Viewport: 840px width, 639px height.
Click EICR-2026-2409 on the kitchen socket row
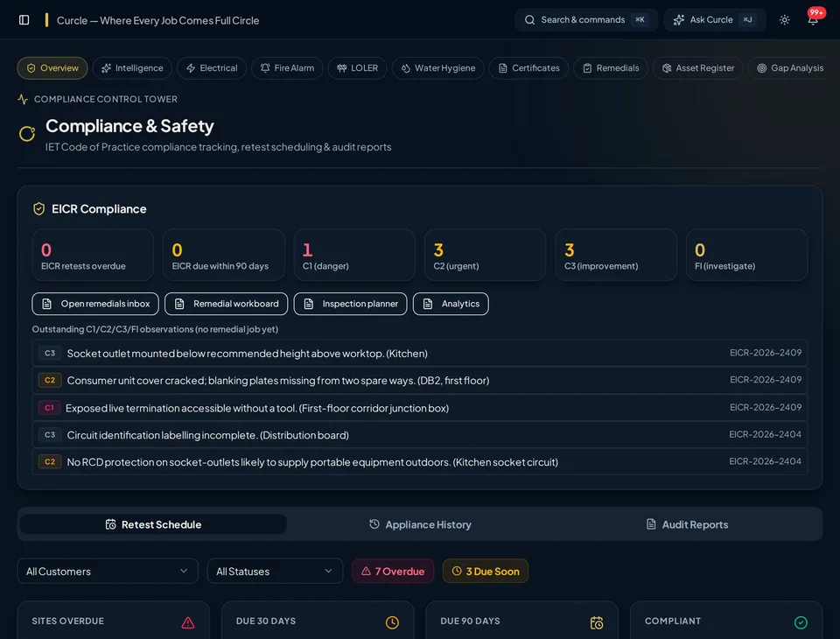pyautogui.click(x=766, y=353)
